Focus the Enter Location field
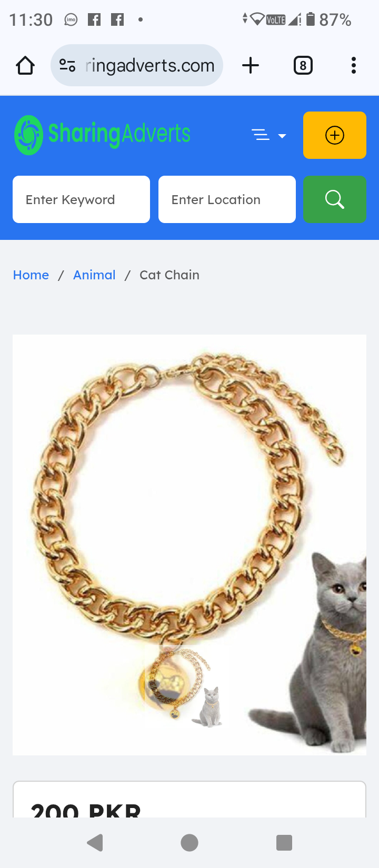 pyautogui.click(x=227, y=199)
